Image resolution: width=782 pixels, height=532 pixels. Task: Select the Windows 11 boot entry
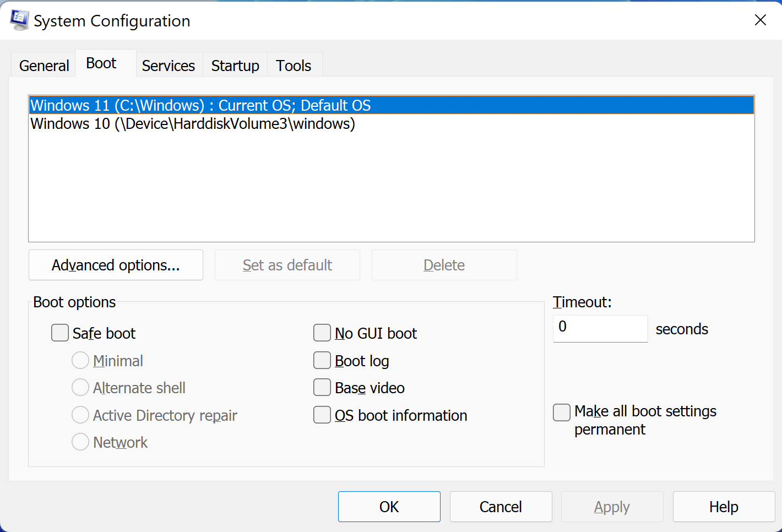click(x=200, y=105)
